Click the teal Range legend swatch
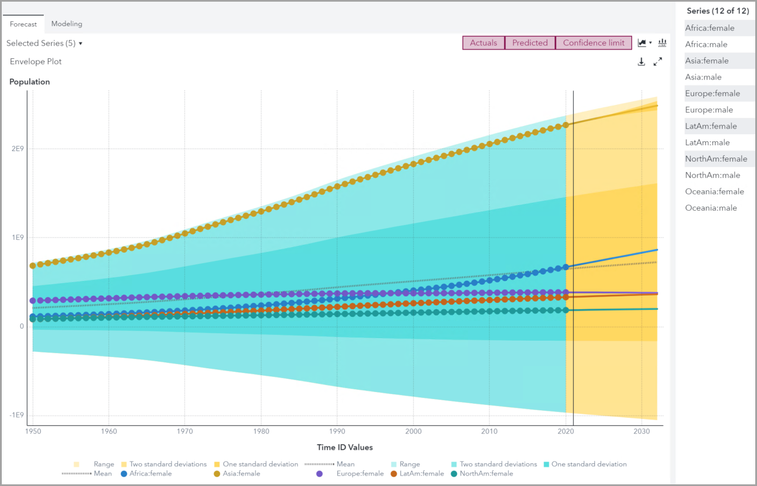 point(393,464)
